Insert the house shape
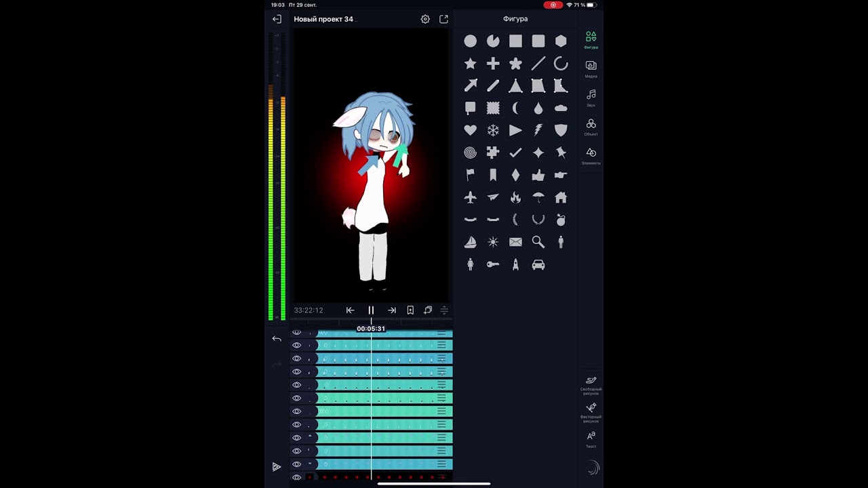 tap(561, 197)
